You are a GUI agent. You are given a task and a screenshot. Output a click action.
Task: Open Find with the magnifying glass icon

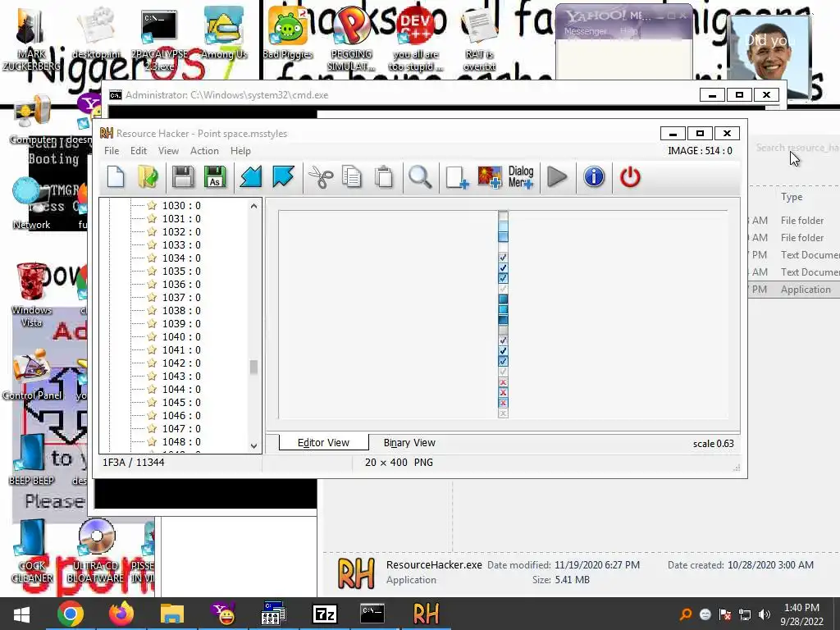(x=420, y=177)
